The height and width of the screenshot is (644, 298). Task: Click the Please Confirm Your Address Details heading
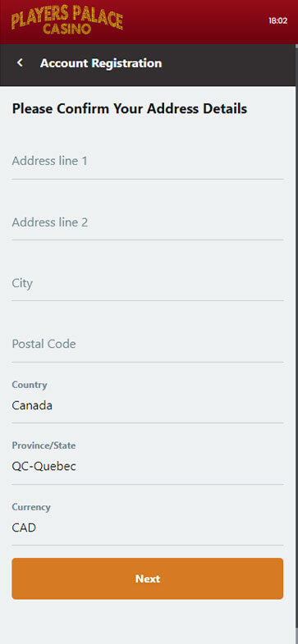pos(130,109)
